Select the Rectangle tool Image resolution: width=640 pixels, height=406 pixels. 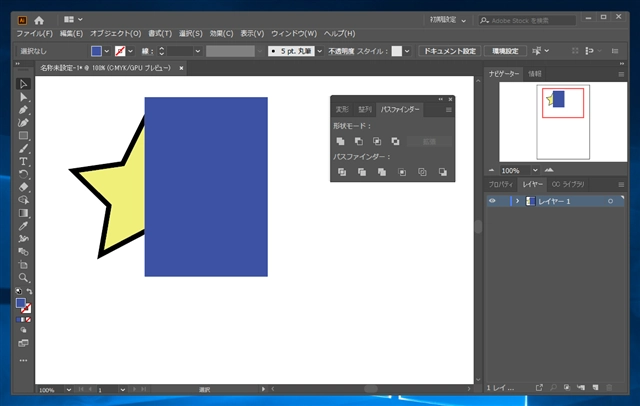[23, 135]
